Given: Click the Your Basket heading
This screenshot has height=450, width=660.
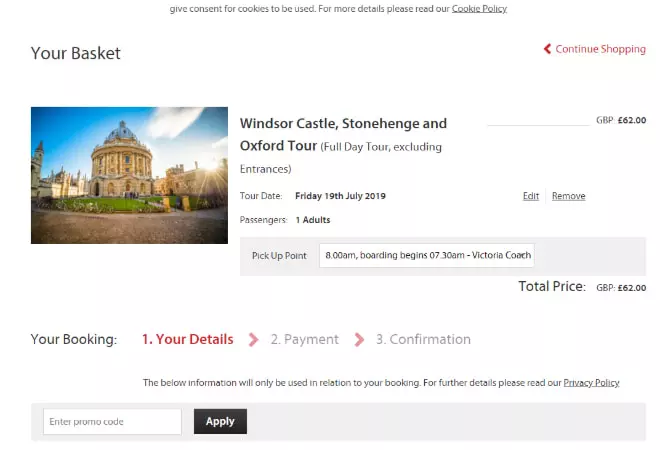Looking at the screenshot, I should (76, 53).
